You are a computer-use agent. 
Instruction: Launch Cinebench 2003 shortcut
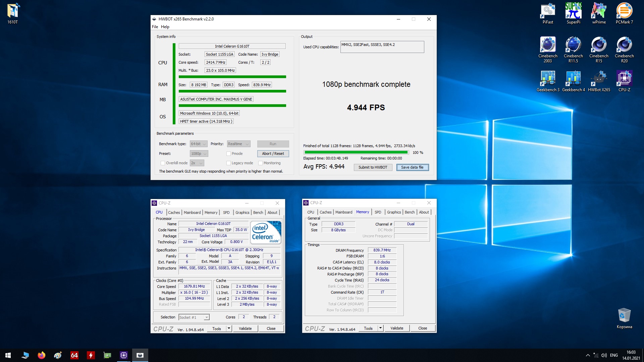click(x=548, y=50)
